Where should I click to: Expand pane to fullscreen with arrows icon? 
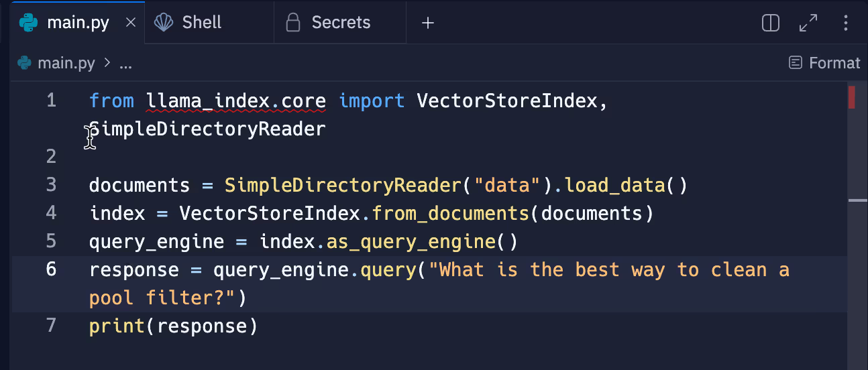(808, 23)
